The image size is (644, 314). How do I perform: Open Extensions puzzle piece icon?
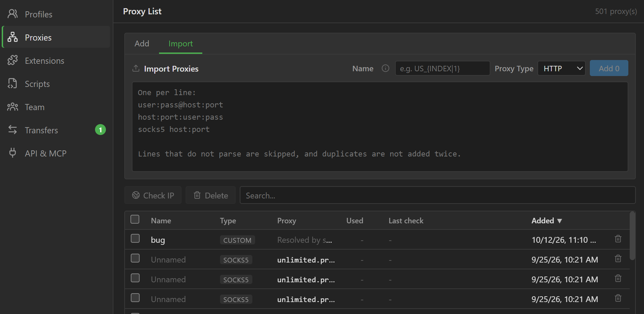click(13, 60)
